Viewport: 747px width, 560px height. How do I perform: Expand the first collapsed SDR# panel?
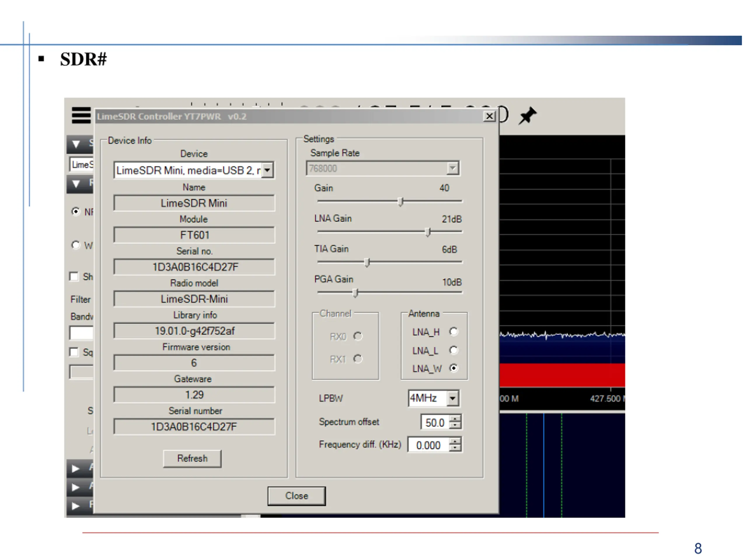pyautogui.click(x=76, y=469)
